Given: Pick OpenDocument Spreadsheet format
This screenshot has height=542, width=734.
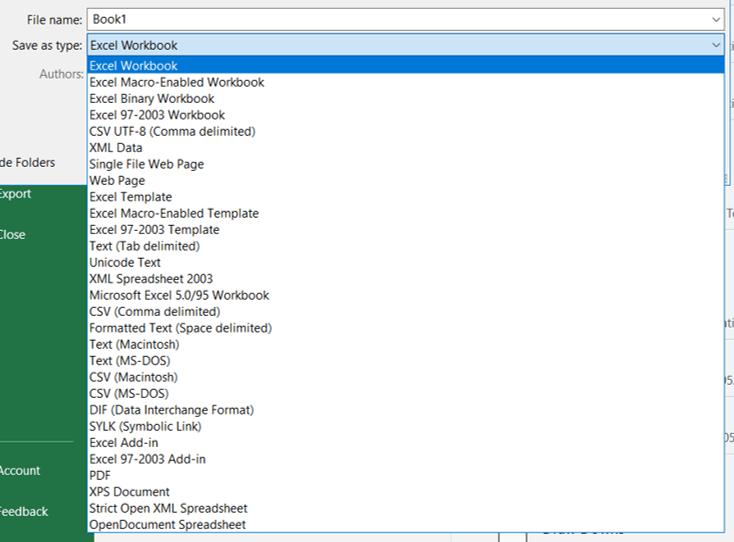Looking at the screenshot, I should click(x=406, y=525).
